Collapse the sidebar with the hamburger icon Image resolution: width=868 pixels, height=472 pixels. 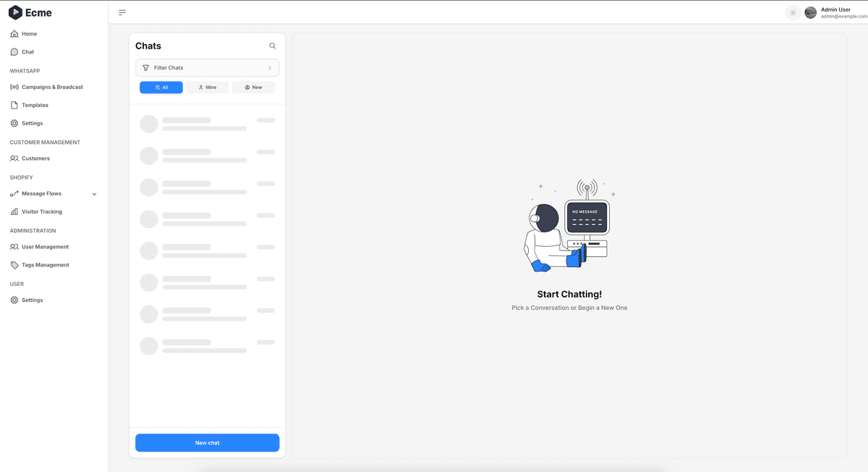(x=122, y=12)
